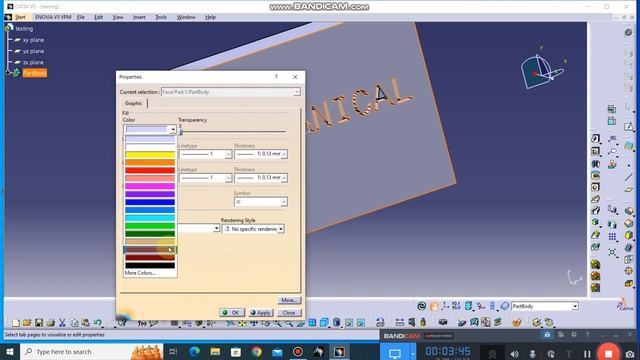Click the Update All icon near PartBody box

(422, 306)
